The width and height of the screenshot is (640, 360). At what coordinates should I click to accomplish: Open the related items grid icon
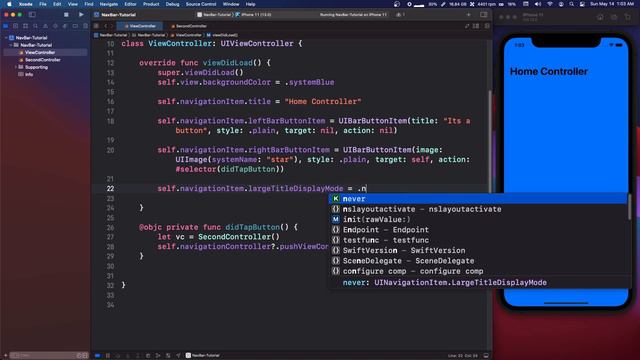pos(96,26)
